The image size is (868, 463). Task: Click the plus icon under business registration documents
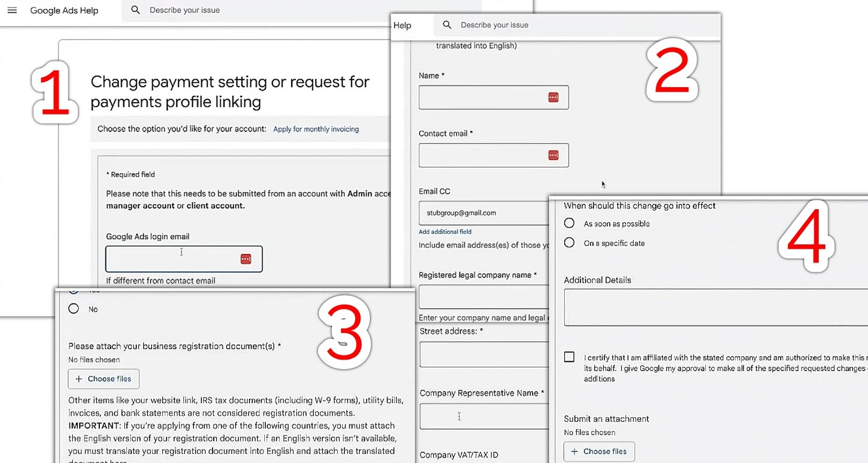pos(79,379)
